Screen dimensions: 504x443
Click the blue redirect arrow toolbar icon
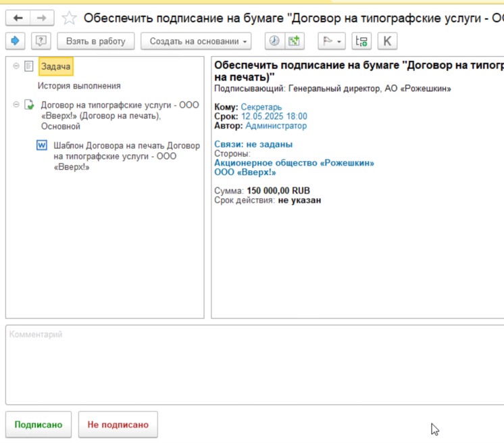coord(16,41)
